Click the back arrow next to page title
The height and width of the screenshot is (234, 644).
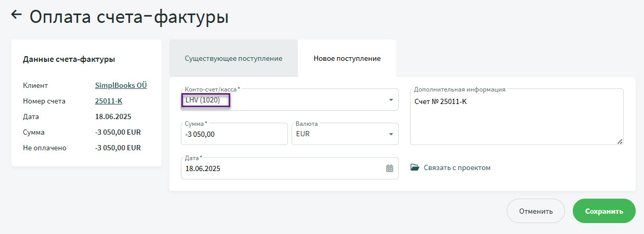coord(16,15)
